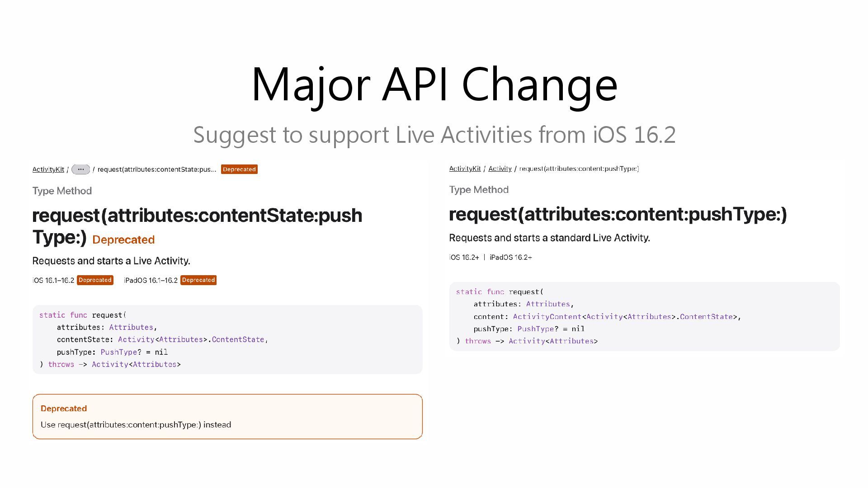868x488 pixels.
Task: Click the Major API Change slide title
Action: (434, 84)
